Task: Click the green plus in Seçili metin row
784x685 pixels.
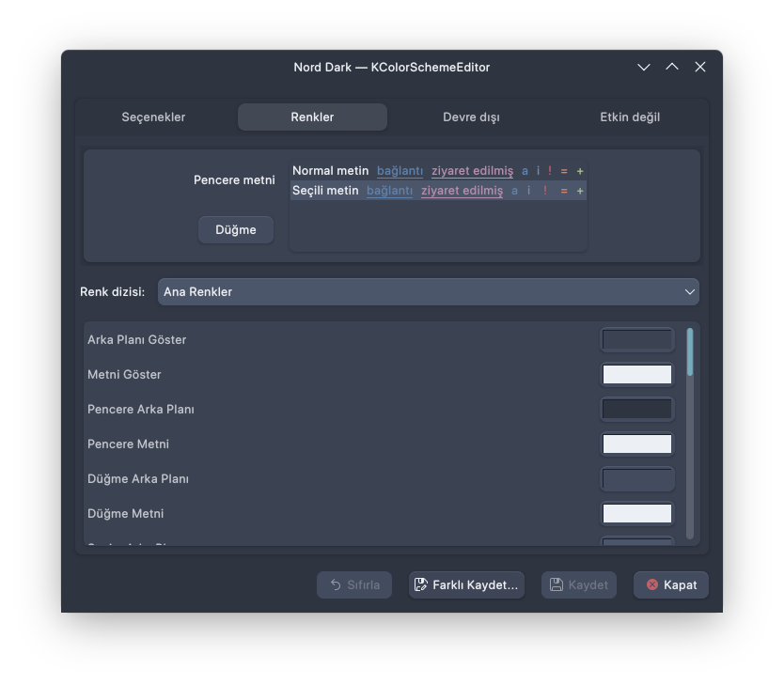Action: click(580, 191)
